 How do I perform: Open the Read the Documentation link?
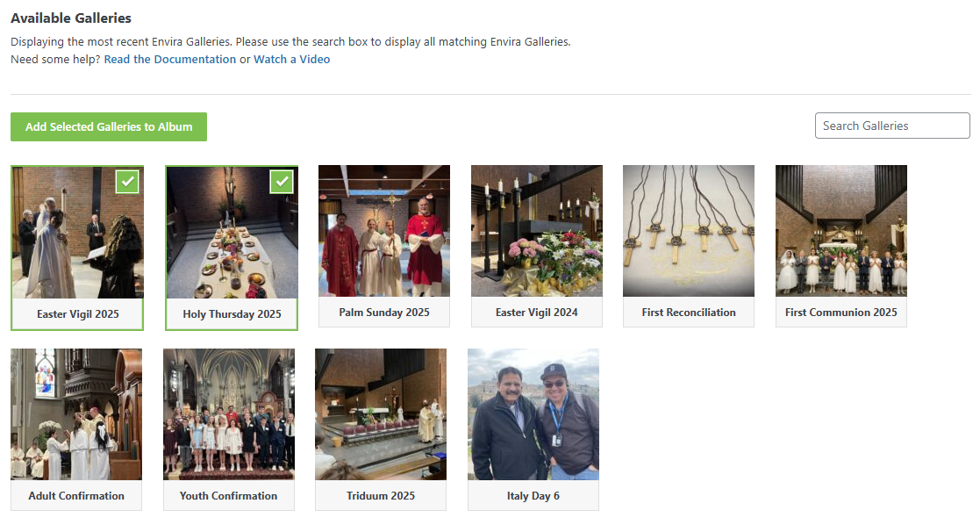[x=169, y=60]
